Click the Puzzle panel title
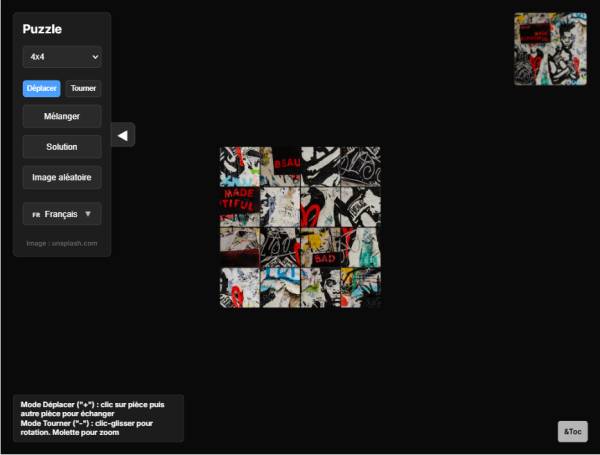This screenshot has width=600, height=455. pos(42,29)
